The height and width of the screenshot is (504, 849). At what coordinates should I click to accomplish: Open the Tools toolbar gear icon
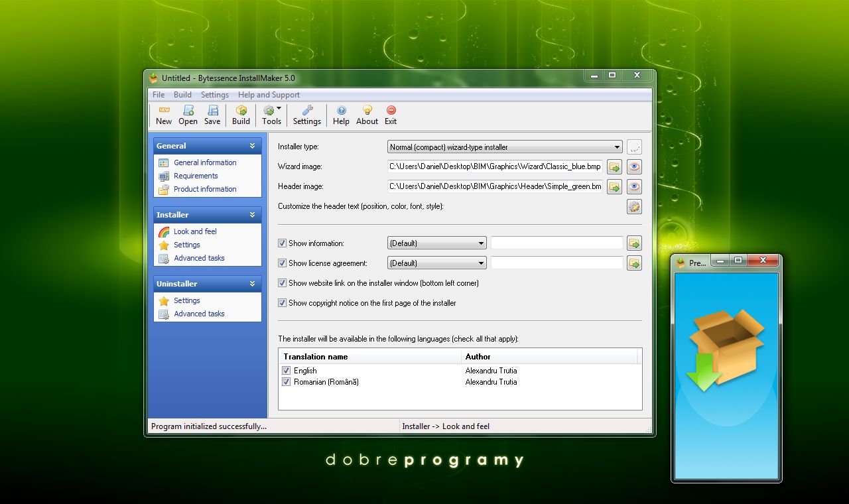click(x=269, y=110)
